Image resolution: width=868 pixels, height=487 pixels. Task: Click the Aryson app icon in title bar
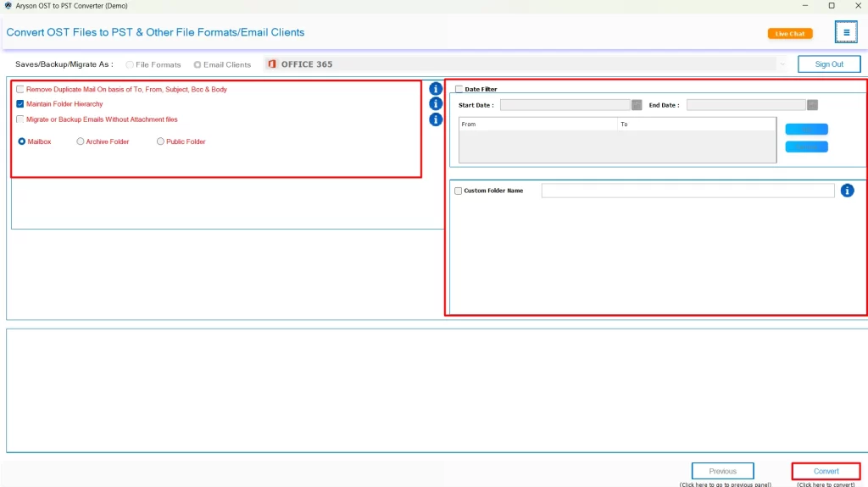(x=8, y=6)
